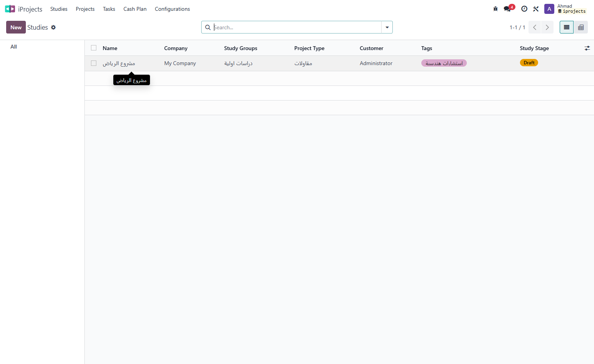
Task: Click the search magnifier icon
Action: pyautogui.click(x=208, y=27)
